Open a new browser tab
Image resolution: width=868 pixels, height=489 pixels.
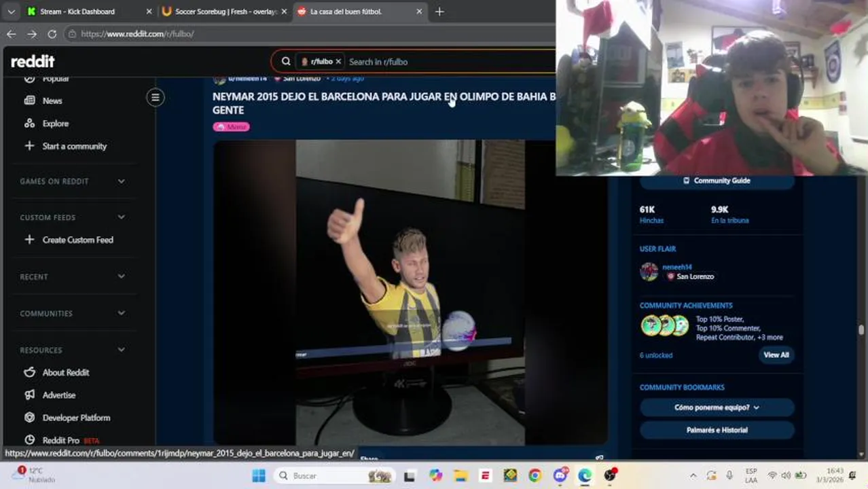(439, 12)
